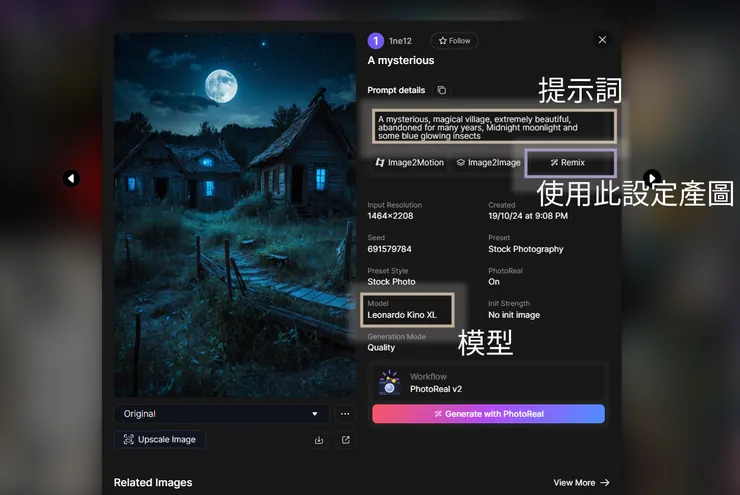Click the Related Images heading

tap(153, 482)
